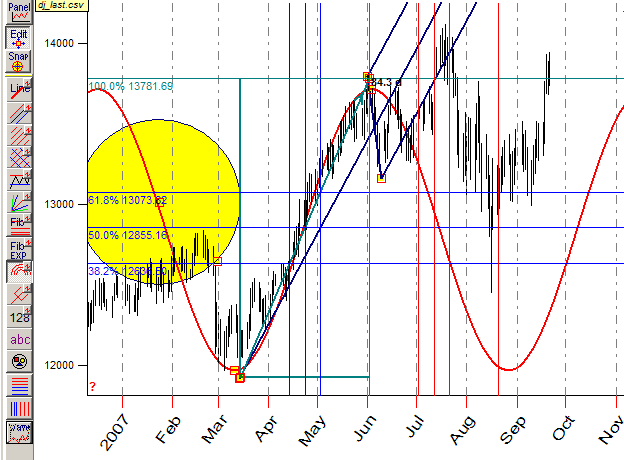The height and width of the screenshot is (460, 624).
Task: Toggle the Wave cycle tool
Action: click(18, 430)
